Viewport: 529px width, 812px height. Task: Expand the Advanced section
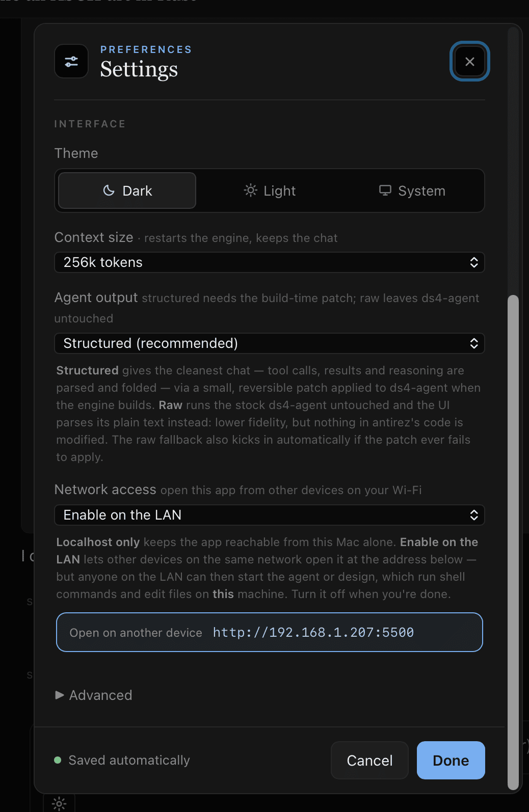pos(94,695)
